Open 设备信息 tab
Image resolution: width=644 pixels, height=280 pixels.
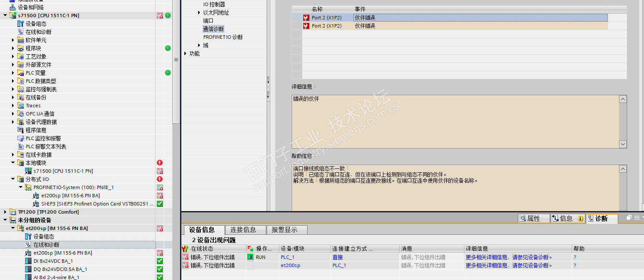204,230
